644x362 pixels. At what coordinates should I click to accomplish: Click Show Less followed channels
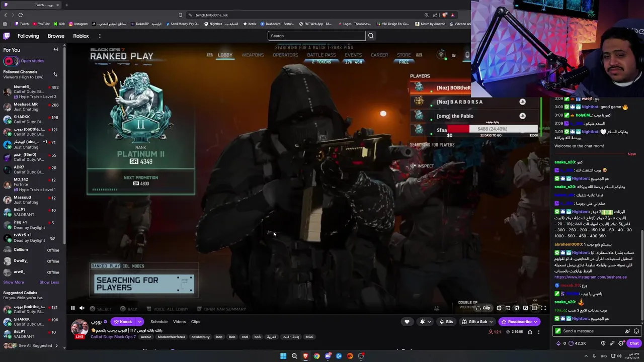(49, 282)
